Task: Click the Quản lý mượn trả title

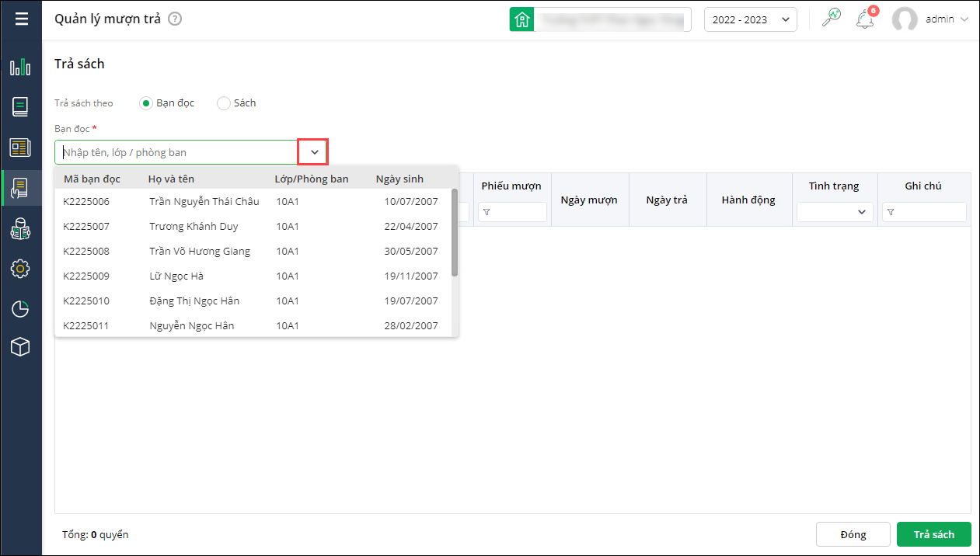Action: (x=107, y=19)
